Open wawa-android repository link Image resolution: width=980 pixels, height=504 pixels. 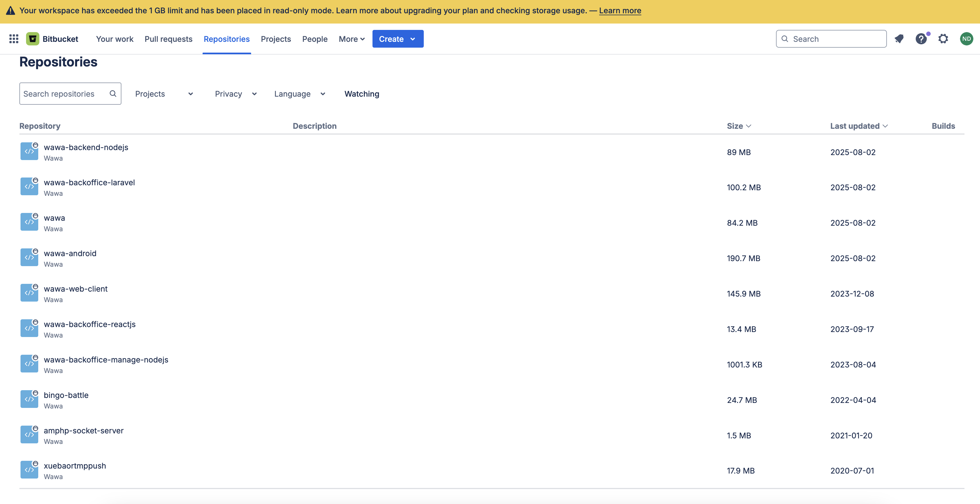click(70, 253)
